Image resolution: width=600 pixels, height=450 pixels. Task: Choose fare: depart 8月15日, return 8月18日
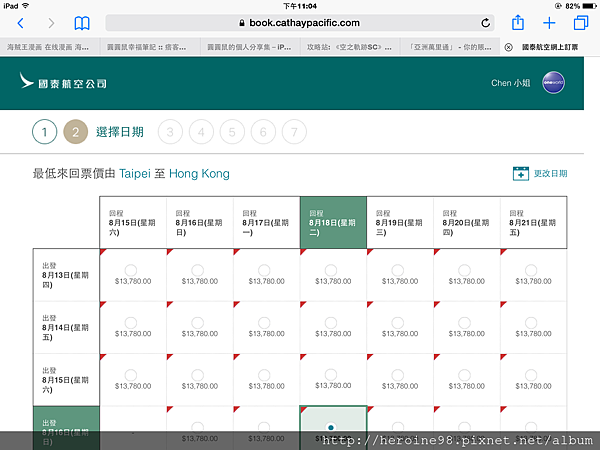coord(331,375)
